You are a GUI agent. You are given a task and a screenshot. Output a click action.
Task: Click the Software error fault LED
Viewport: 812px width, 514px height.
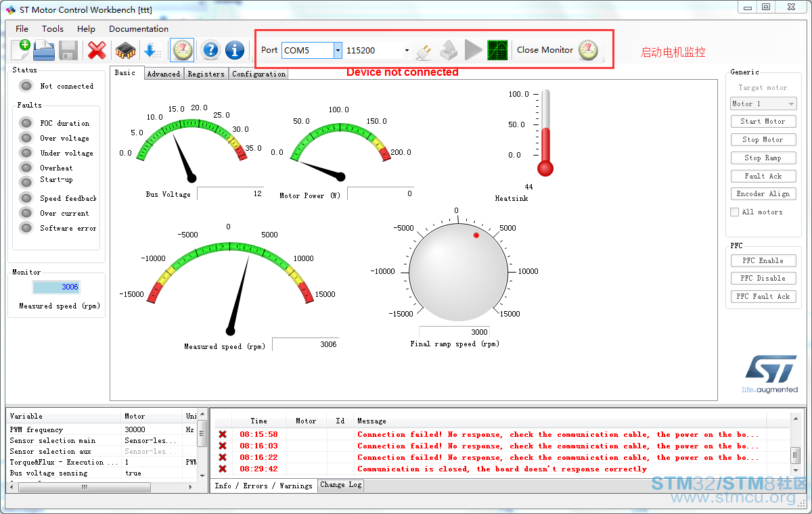click(x=26, y=228)
